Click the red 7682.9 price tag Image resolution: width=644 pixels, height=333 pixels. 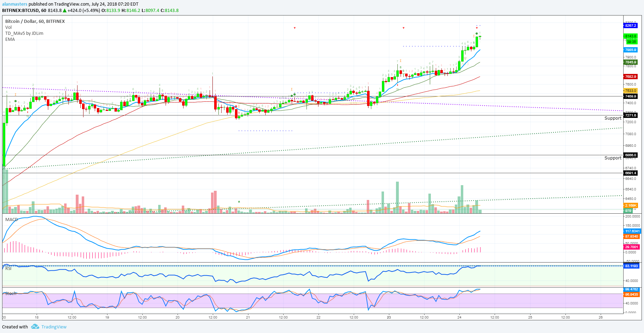(x=631, y=76)
